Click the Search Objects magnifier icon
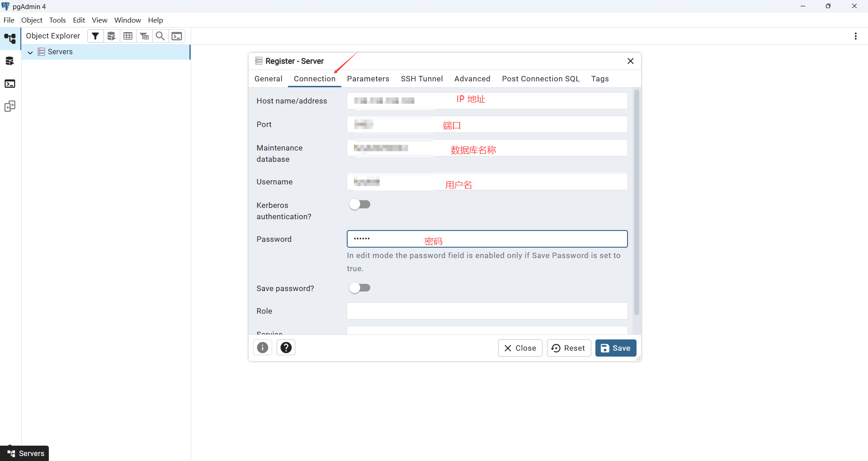This screenshot has width=868, height=461. [x=160, y=36]
